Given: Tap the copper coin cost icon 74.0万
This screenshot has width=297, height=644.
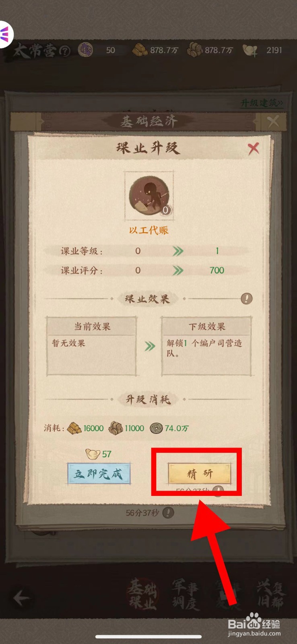Looking at the screenshot, I should point(157,428).
